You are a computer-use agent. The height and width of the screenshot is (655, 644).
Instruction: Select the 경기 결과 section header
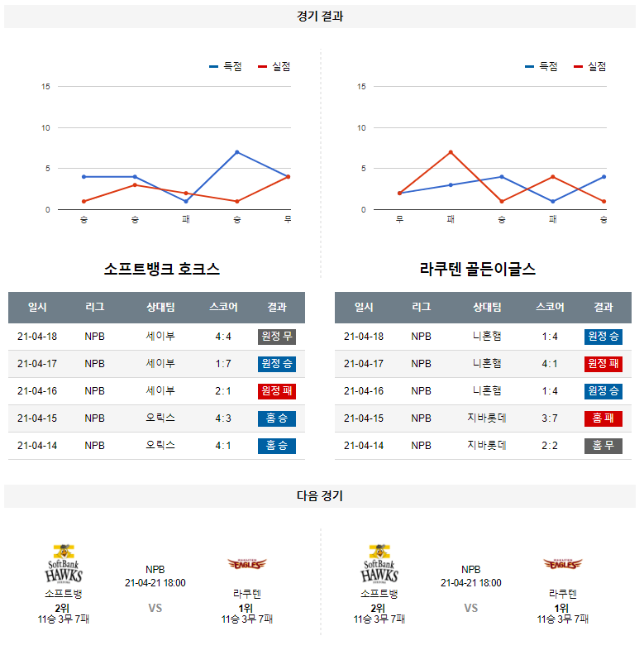[320, 17]
